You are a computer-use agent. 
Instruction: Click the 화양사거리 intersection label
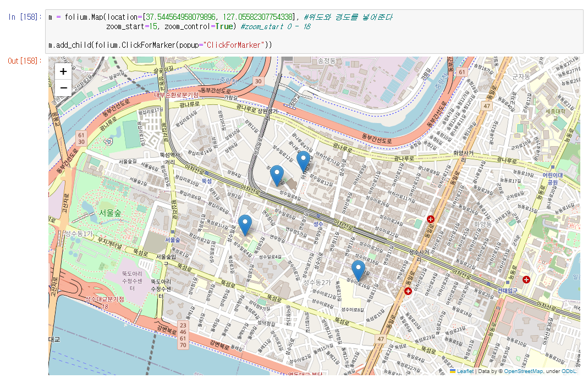tap(464, 156)
